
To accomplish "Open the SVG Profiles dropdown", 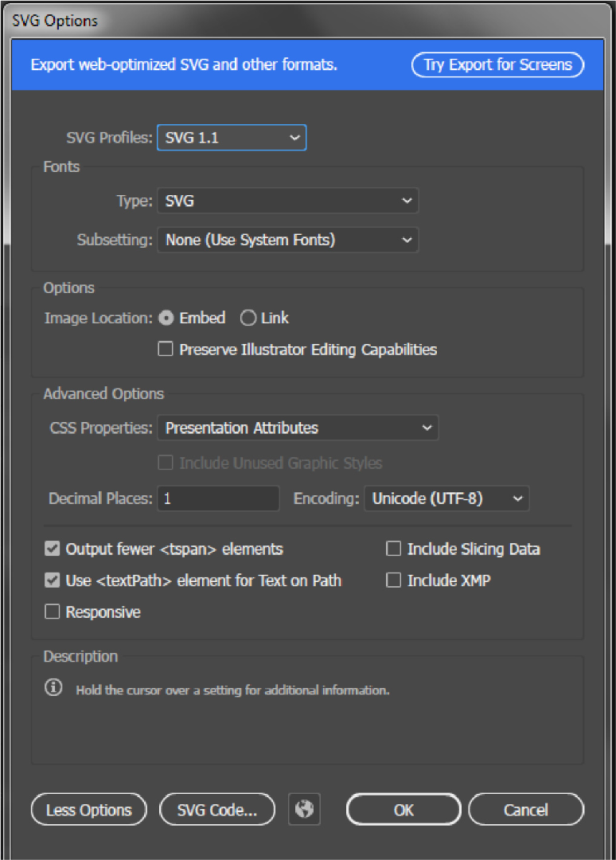I will [x=232, y=137].
